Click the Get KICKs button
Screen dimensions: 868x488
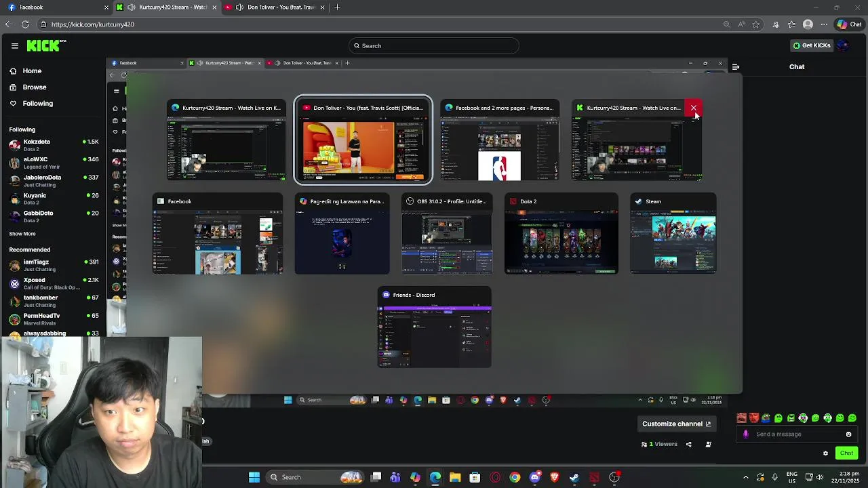pyautogui.click(x=812, y=45)
